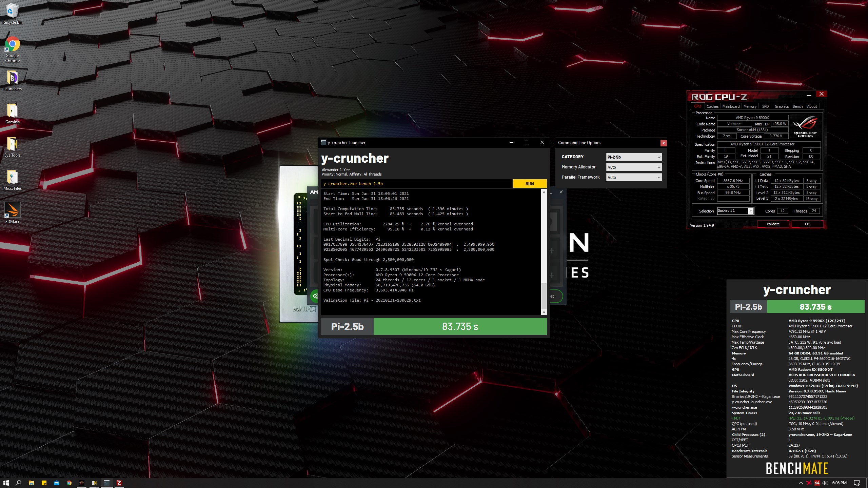Switch to AMD Ryzen Master taskbar icon
868x488 pixels.
[x=82, y=483]
